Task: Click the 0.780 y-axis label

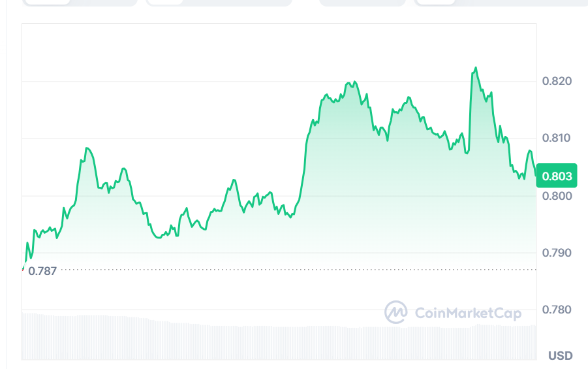Action: click(557, 310)
